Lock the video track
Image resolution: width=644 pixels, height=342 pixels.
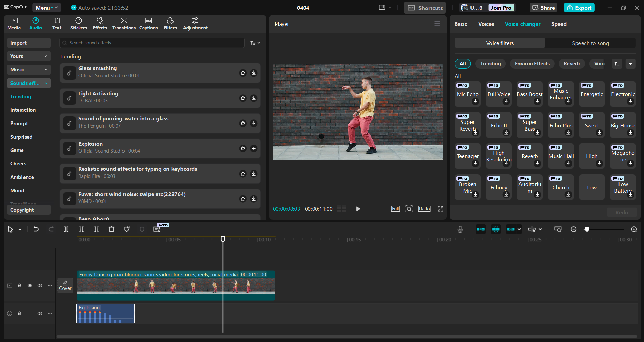pos(20,286)
